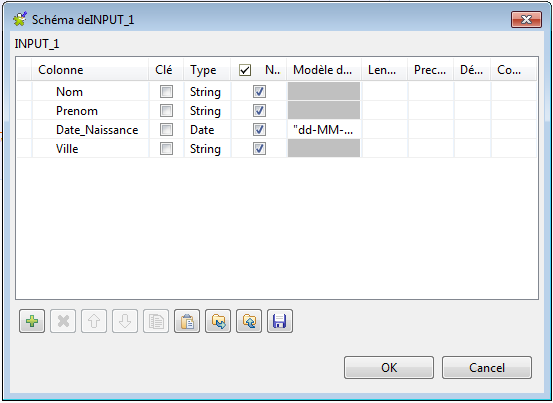
Task: Click the Prec... column header
Action: 431,70
